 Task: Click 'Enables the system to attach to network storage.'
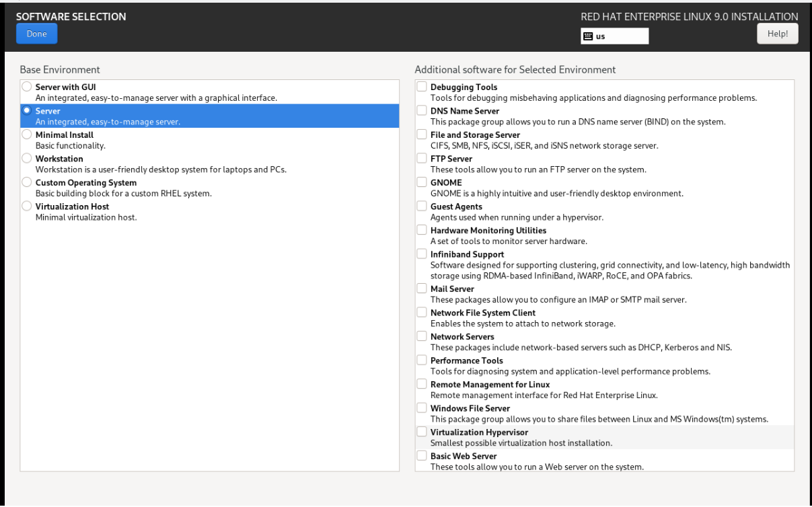click(523, 323)
